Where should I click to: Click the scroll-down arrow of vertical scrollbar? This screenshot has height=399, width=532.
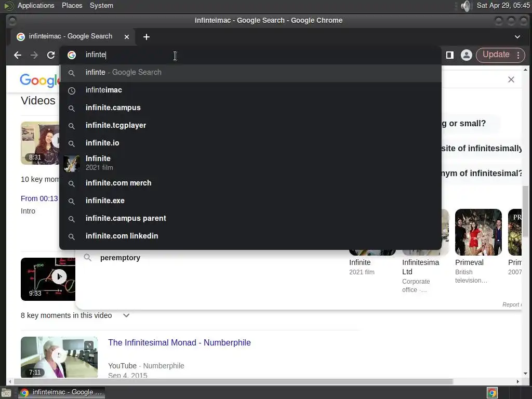pos(525,374)
